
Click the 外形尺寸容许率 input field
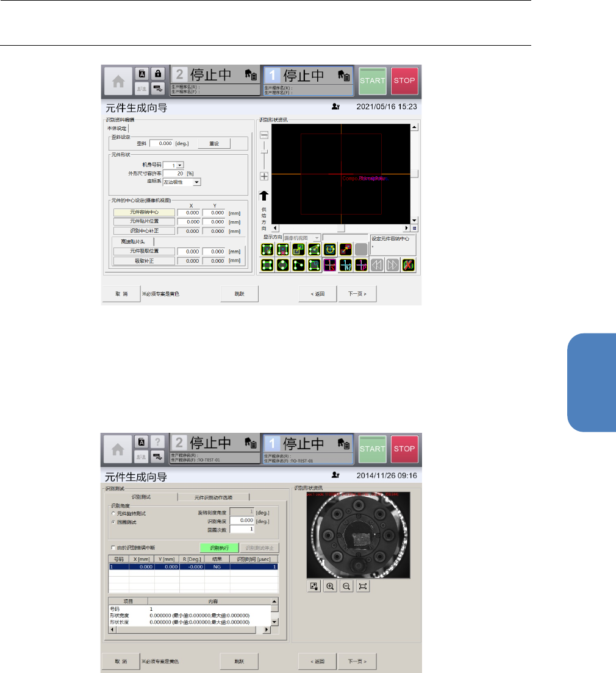tap(174, 173)
